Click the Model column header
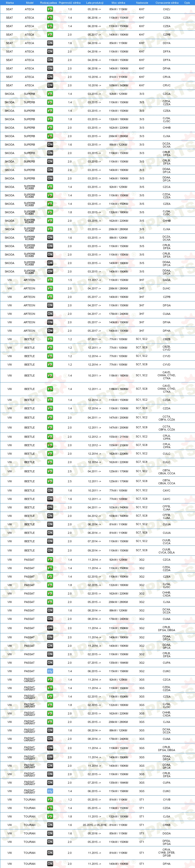The height and width of the screenshot is (868, 195). tap(29, 3)
